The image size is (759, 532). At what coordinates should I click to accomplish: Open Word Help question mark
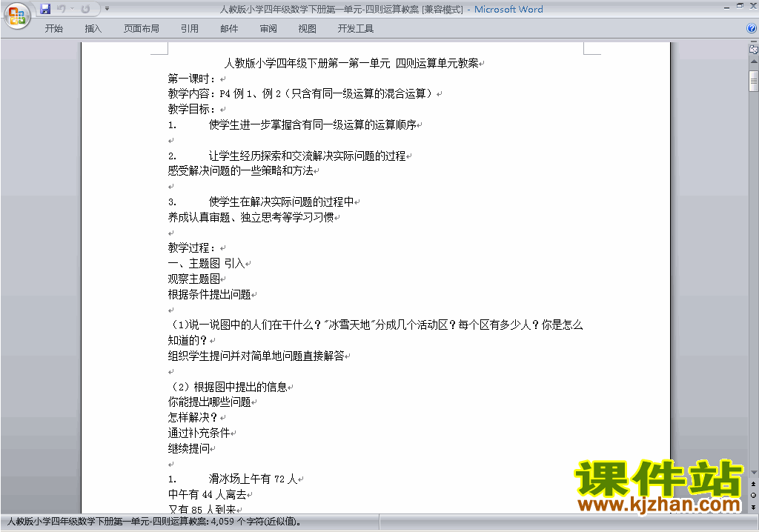pyautogui.click(x=752, y=29)
